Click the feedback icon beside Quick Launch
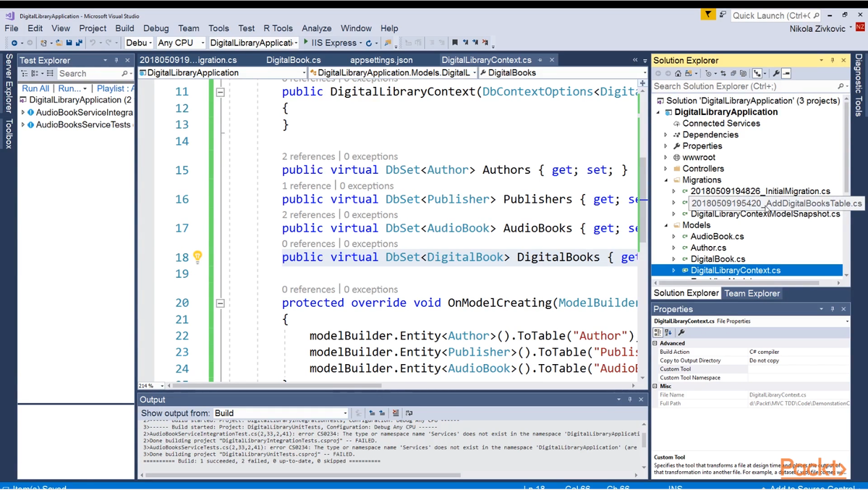The width and height of the screenshot is (868, 490). point(722,14)
